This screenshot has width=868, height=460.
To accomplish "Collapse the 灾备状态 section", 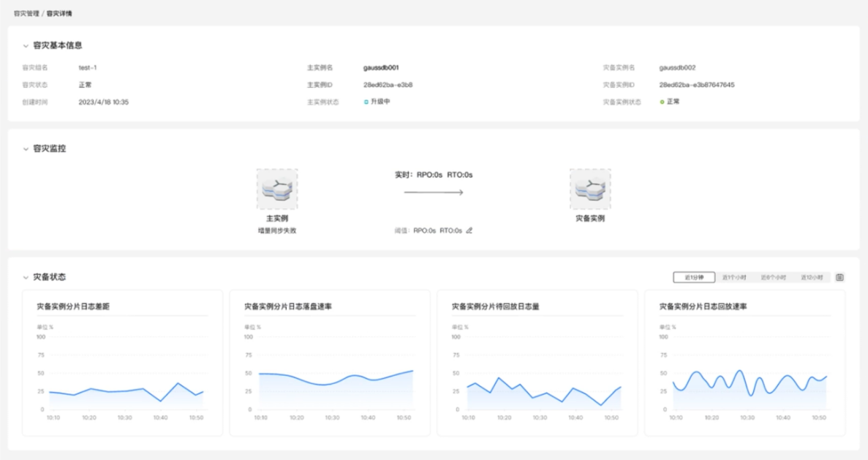I will 26,277.
